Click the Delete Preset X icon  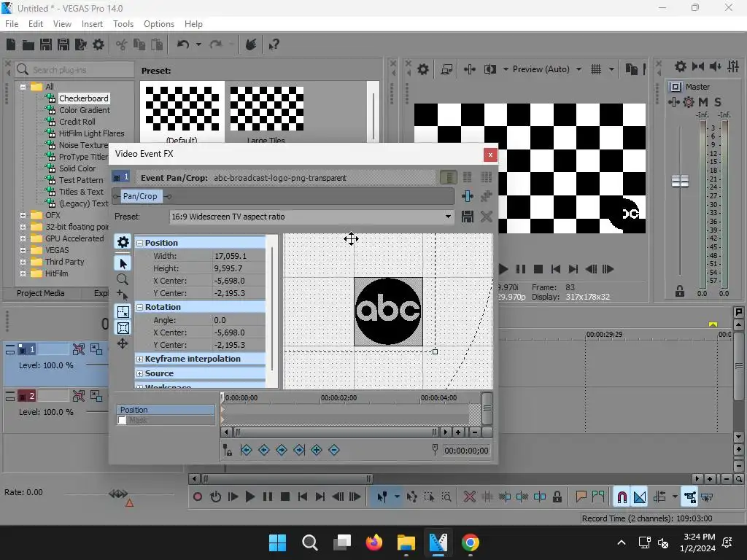[487, 217]
